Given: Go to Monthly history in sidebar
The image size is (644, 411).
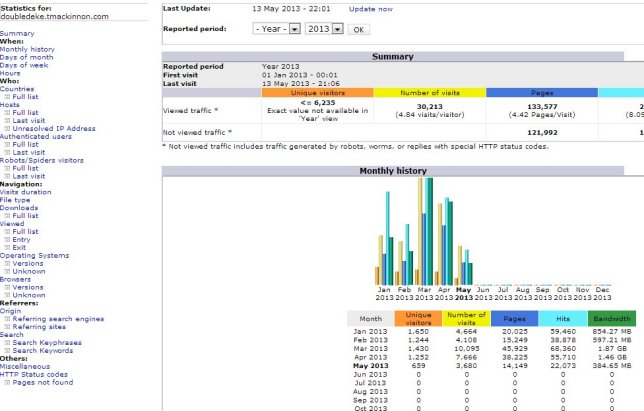Looking at the screenshot, I should point(27,49).
